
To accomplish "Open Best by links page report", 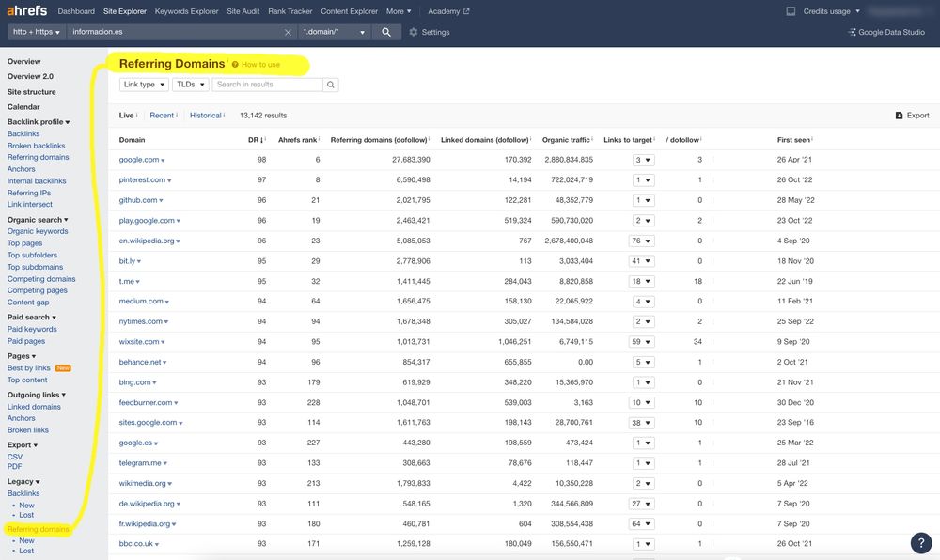I will point(29,368).
